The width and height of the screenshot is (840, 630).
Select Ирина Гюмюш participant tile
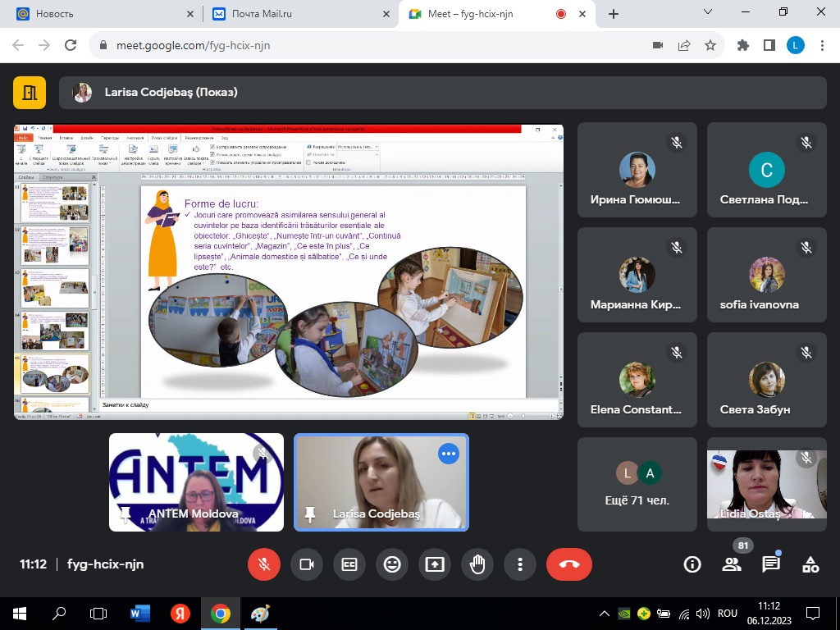tap(637, 170)
